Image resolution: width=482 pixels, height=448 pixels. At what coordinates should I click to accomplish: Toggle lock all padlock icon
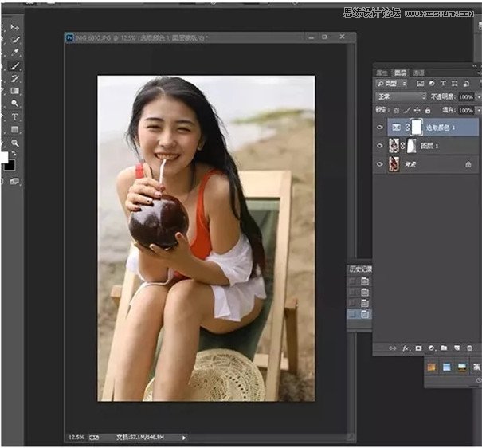click(428, 110)
